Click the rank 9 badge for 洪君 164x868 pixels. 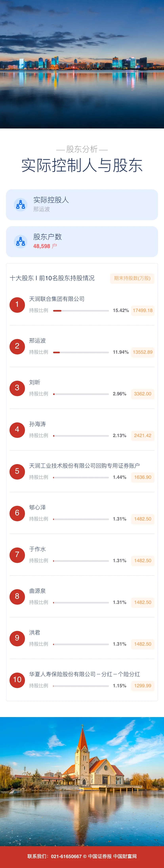(x=17, y=638)
